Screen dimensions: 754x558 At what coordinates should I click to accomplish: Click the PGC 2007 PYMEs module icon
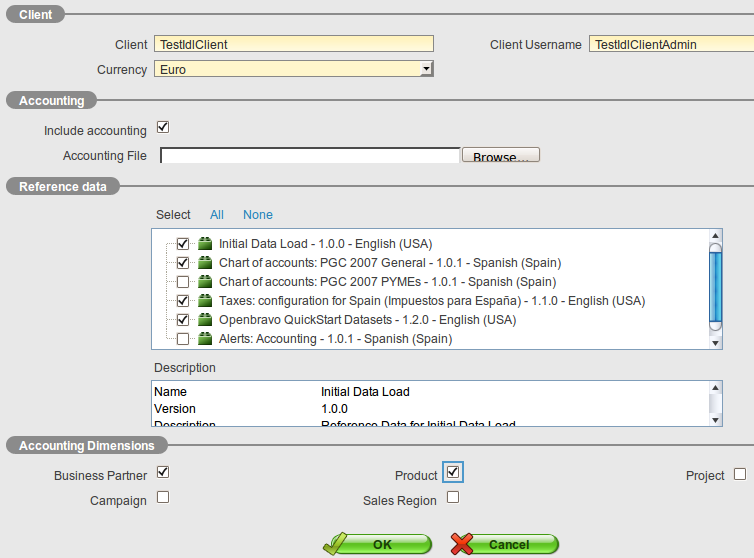[205, 282]
